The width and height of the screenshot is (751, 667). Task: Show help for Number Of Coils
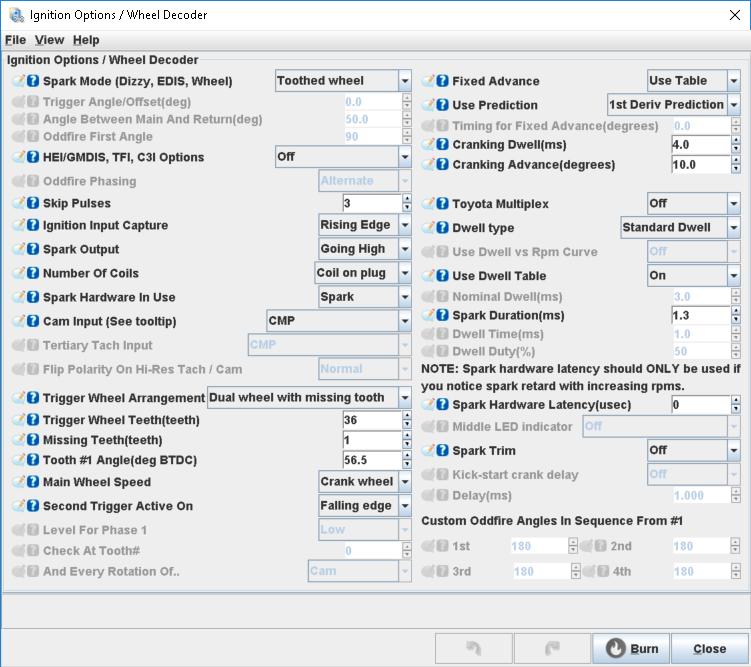[33, 273]
